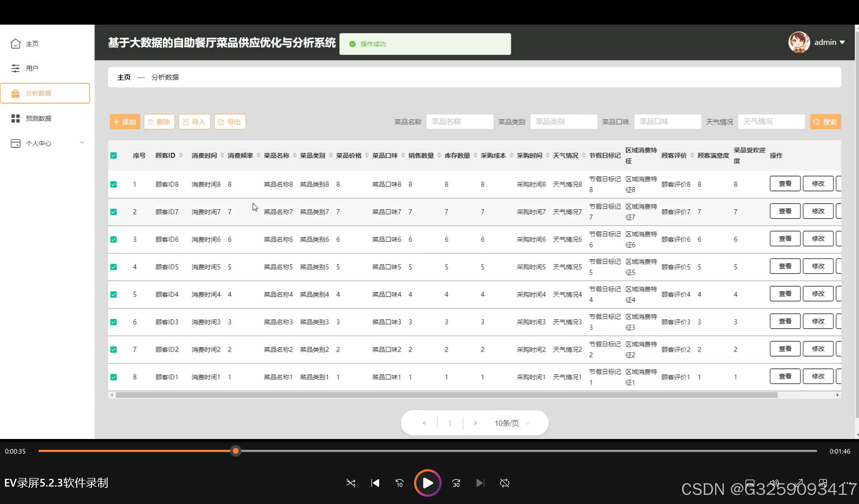Click the admin avatar picture
The width and height of the screenshot is (859, 504).
click(x=799, y=42)
